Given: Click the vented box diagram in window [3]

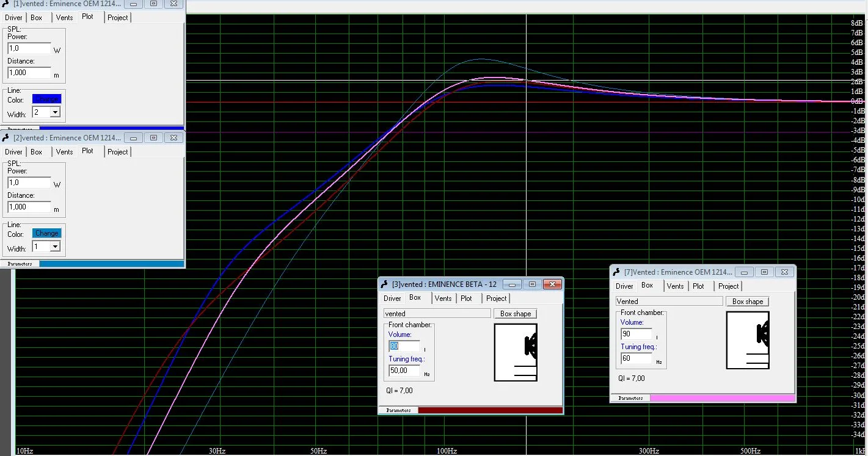Looking at the screenshot, I should coord(516,352).
